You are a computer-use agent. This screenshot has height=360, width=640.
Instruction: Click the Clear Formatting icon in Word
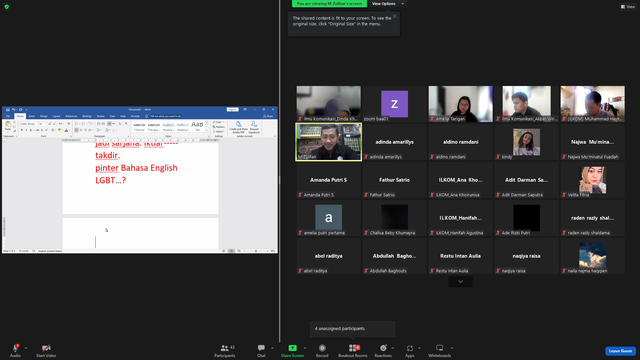pyautogui.click(x=69, y=124)
